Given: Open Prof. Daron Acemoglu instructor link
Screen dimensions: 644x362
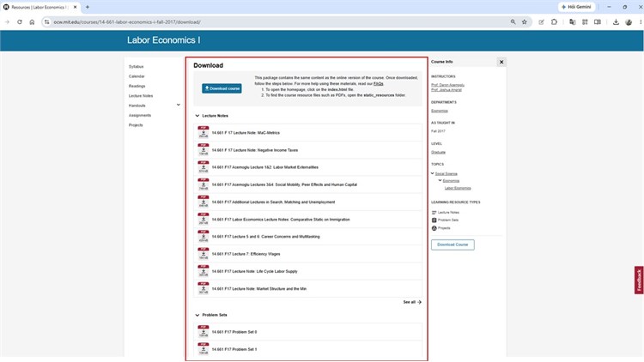Looking at the screenshot, I should [x=447, y=85].
